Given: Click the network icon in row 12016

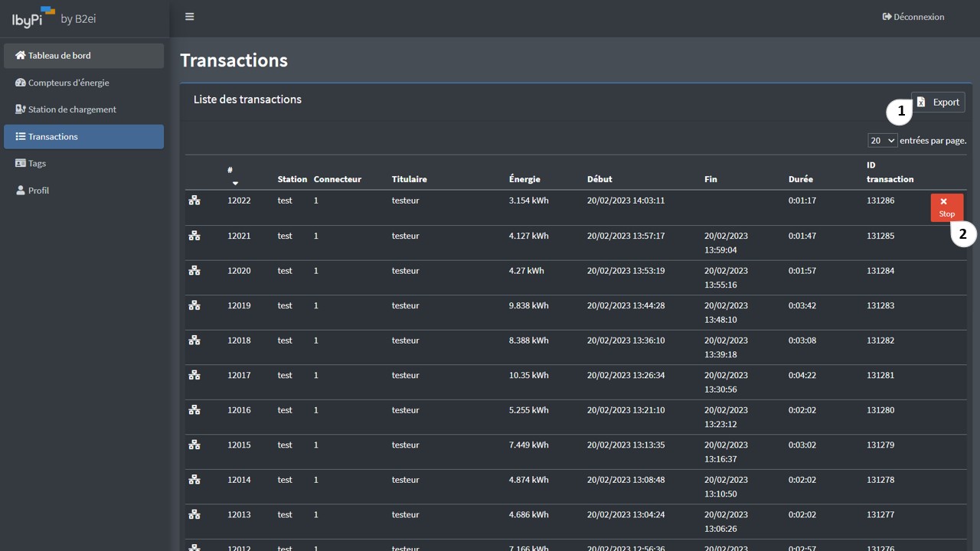Looking at the screenshot, I should click(194, 410).
